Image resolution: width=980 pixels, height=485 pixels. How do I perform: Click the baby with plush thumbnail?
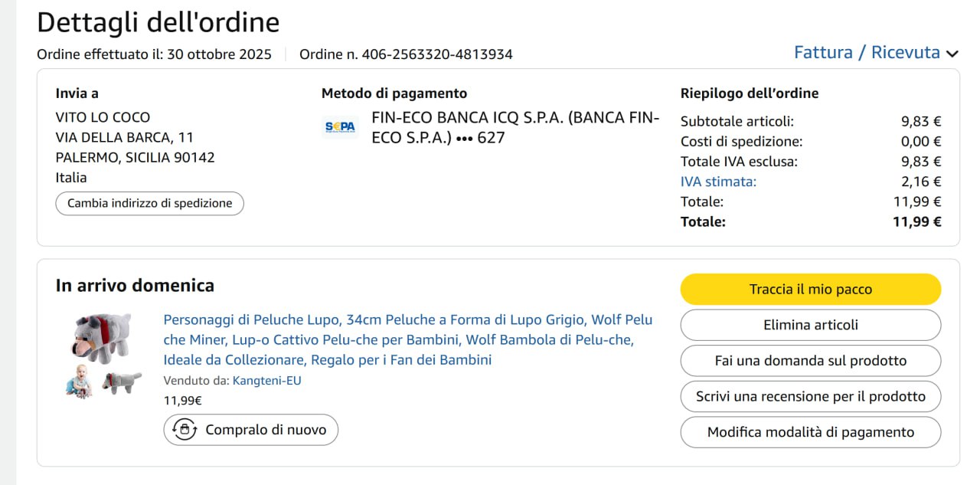(x=80, y=382)
